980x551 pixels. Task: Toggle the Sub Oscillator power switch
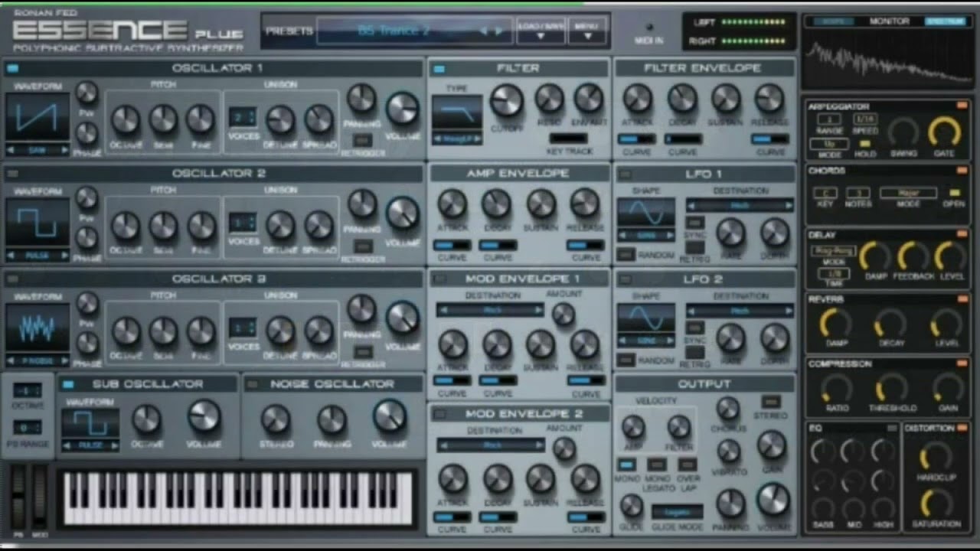[x=68, y=384]
